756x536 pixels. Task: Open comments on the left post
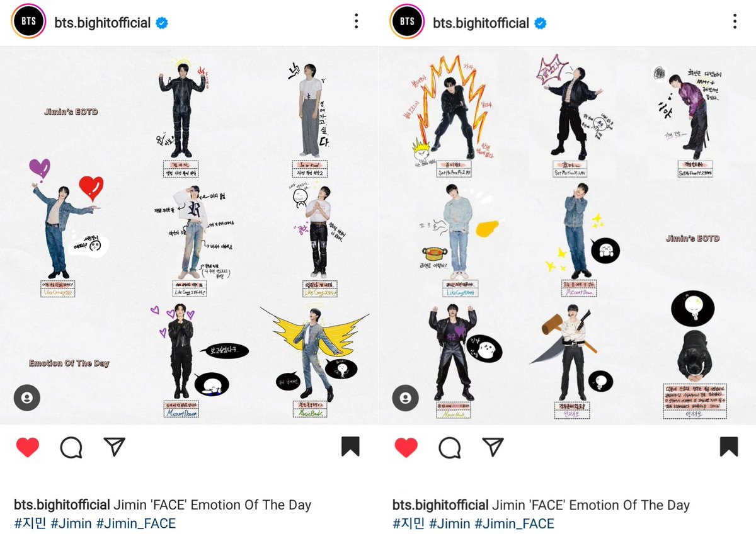tap(71, 447)
